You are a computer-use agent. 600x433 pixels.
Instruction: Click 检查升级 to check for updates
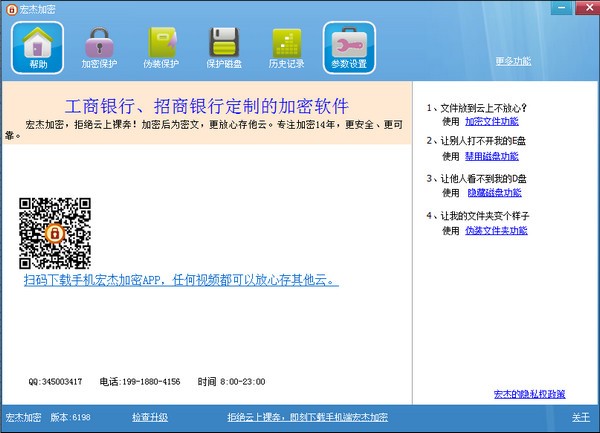(150, 417)
